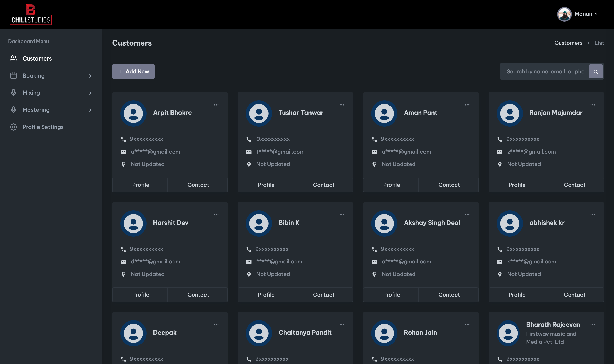Click the Profile Settings gear icon
The height and width of the screenshot is (364, 614).
(14, 127)
